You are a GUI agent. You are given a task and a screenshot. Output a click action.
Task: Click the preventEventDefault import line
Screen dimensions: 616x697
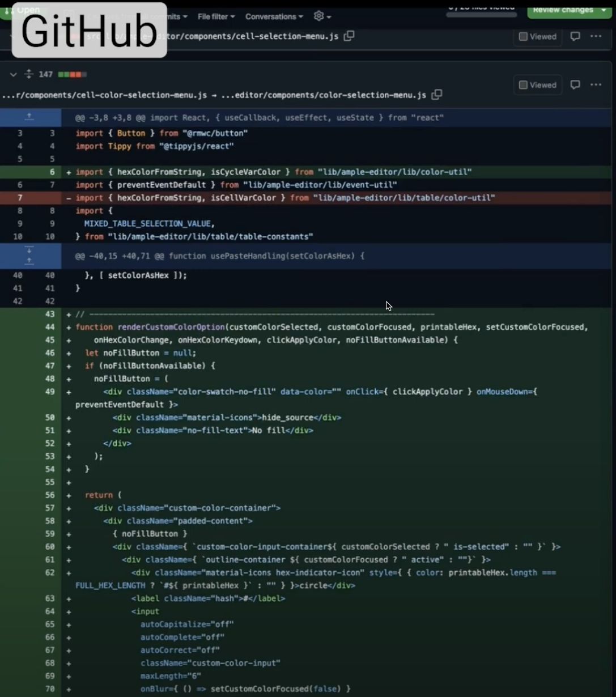click(x=236, y=185)
